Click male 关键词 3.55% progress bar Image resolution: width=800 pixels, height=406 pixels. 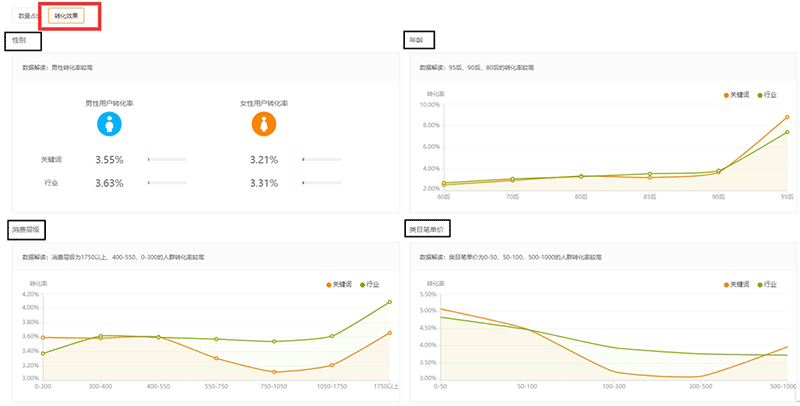point(167,159)
